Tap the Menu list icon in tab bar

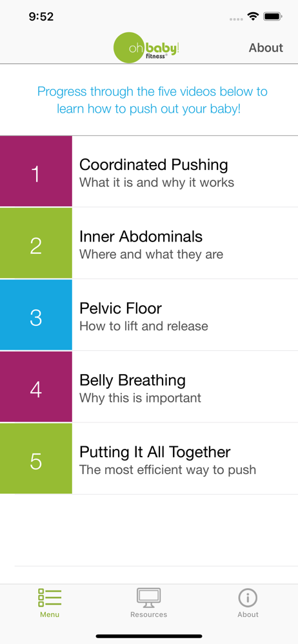click(50, 598)
